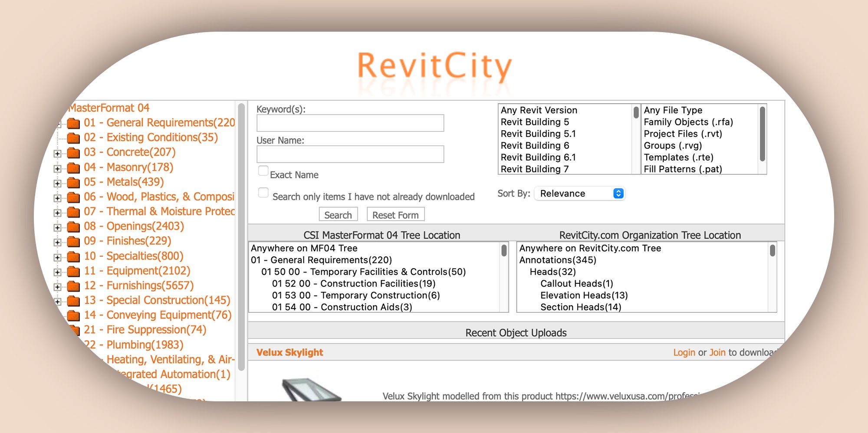
Task: Click the folder icon beside 11 - Equipment
Action: pyautogui.click(x=73, y=272)
